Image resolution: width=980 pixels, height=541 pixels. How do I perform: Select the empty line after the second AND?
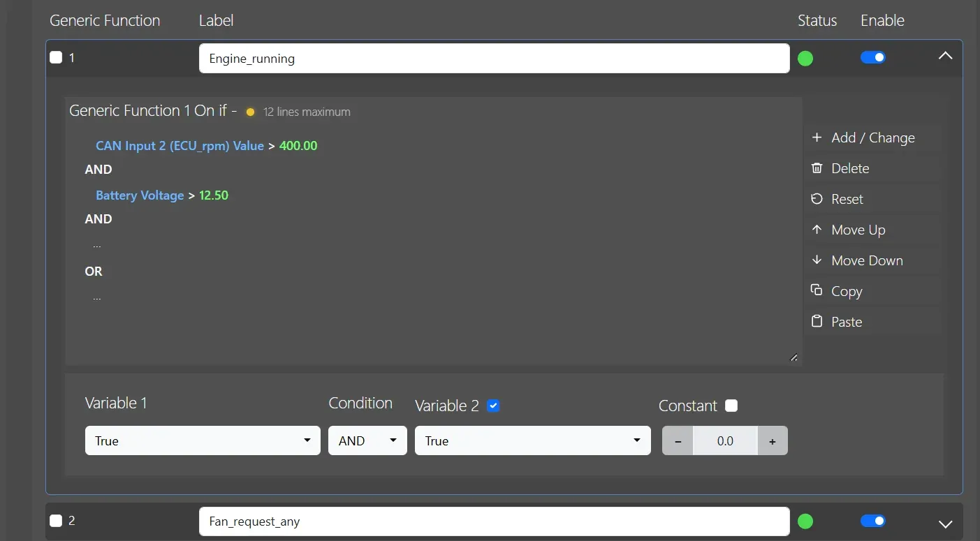[x=97, y=246]
